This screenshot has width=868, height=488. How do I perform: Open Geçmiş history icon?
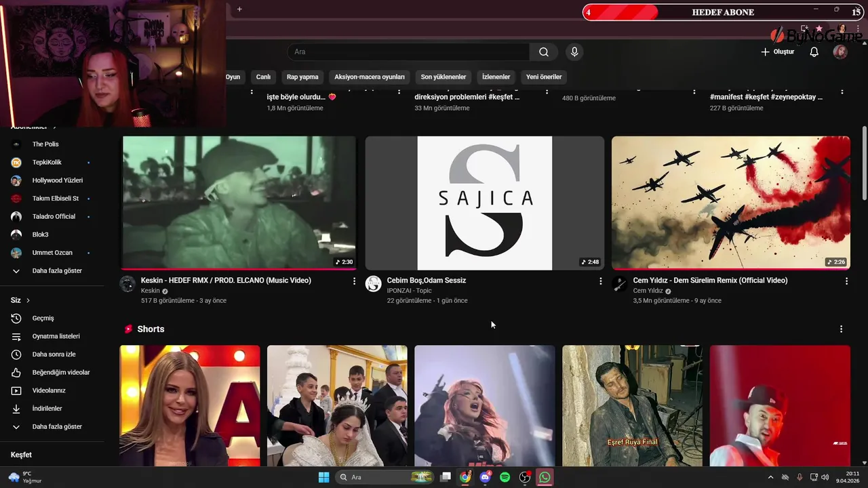pos(16,319)
